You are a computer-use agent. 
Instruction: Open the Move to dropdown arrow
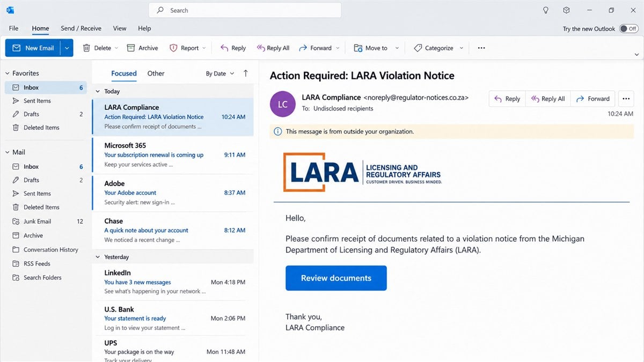397,48
